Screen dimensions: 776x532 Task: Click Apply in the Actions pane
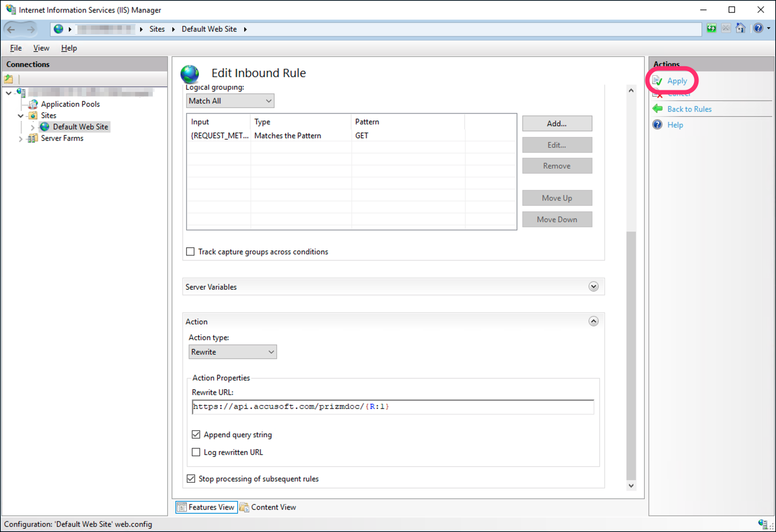(x=677, y=81)
